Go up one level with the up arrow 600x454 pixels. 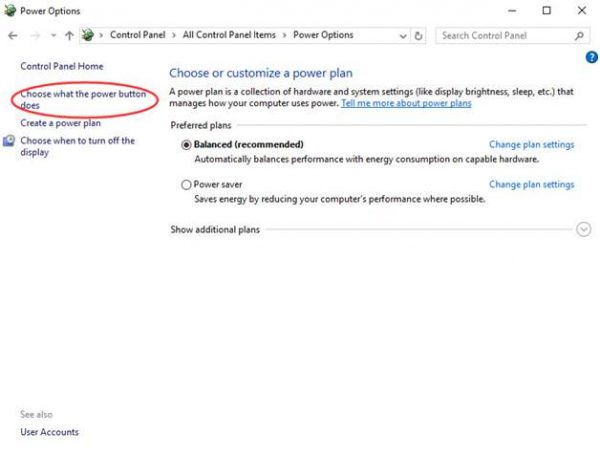click(69, 36)
